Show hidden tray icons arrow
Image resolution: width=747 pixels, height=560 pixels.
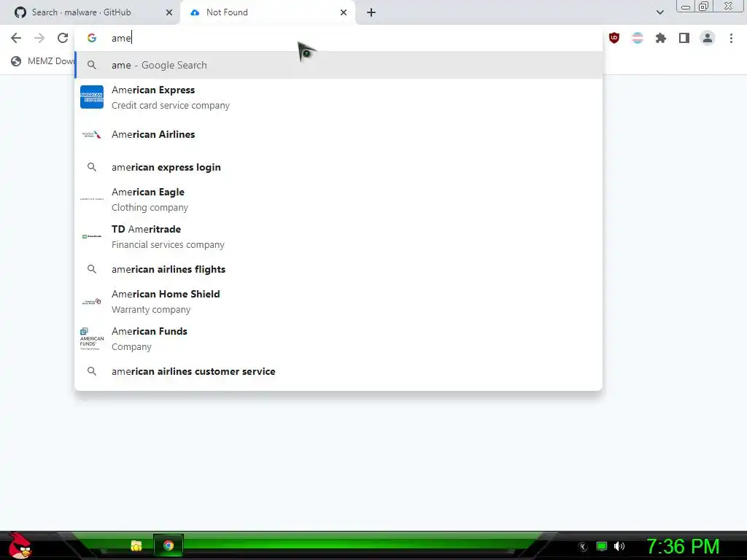[582, 547]
